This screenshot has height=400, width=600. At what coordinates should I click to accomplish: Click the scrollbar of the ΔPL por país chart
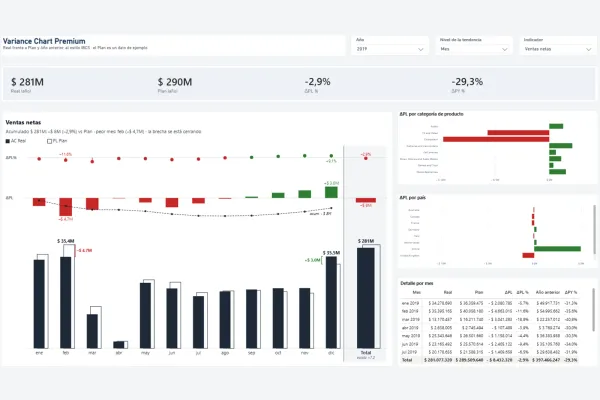tap(594, 230)
